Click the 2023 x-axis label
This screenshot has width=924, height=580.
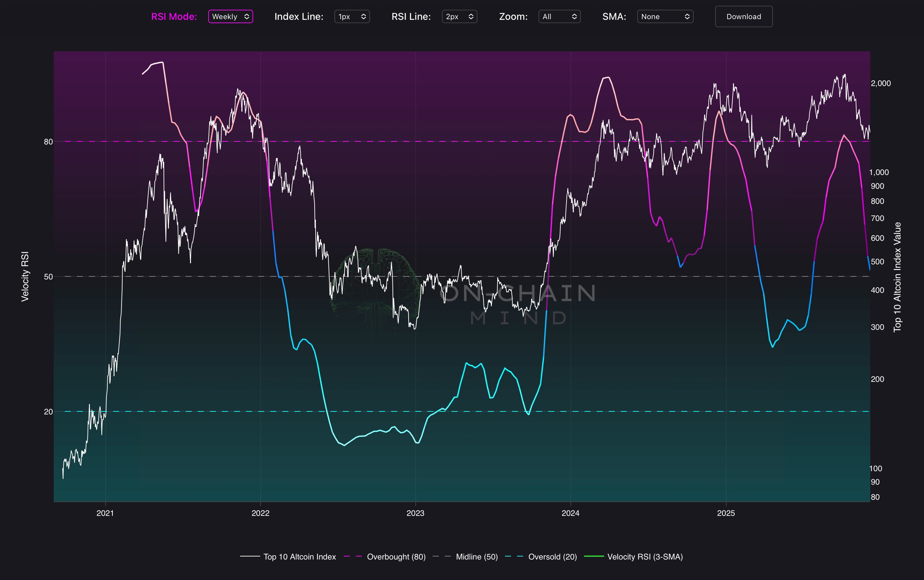click(x=415, y=513)
